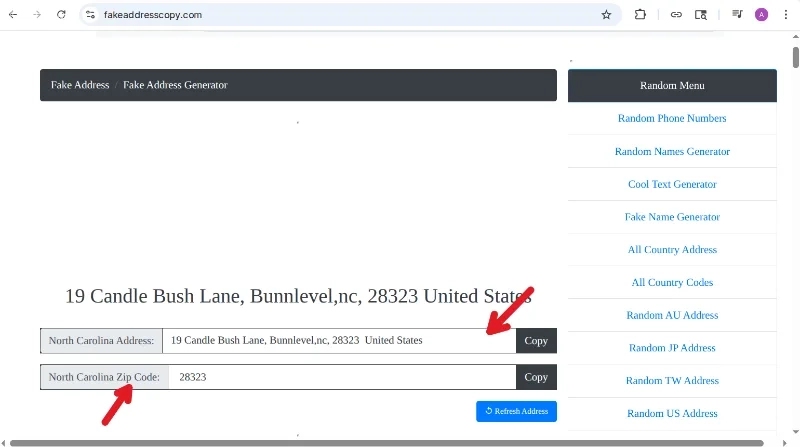Select Random US Address menu item

pyautogui.click(x=672, y=413)
